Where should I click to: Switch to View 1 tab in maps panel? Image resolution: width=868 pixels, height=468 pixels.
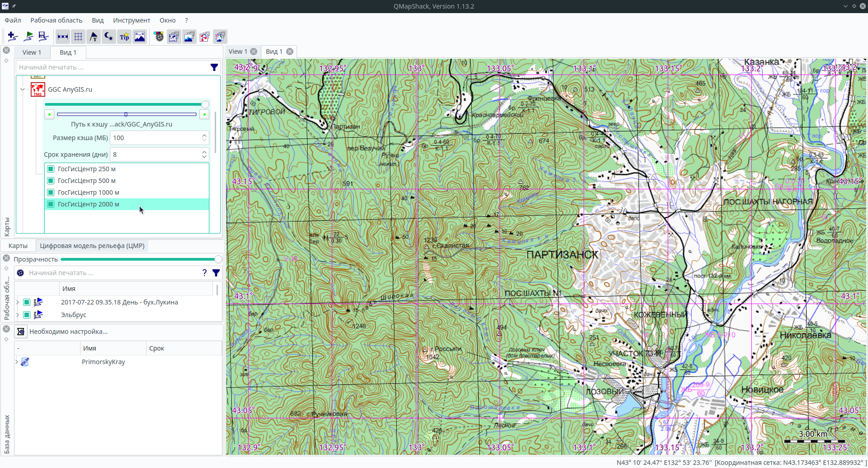tap(32, 52)
